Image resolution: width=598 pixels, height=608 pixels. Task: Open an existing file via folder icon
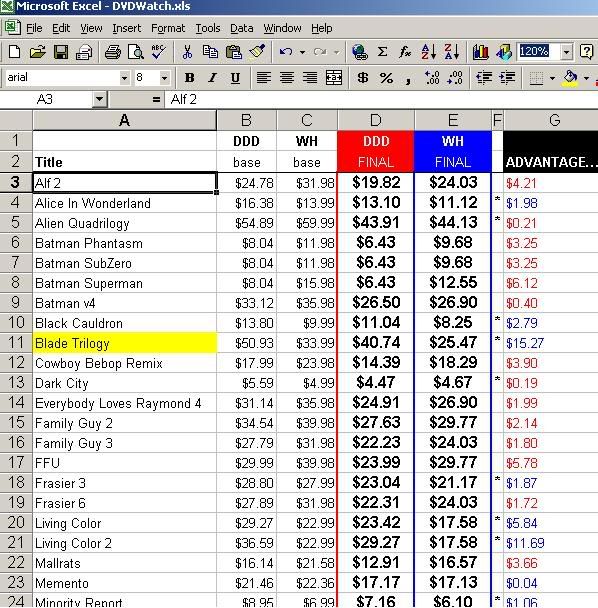[37, 52]
